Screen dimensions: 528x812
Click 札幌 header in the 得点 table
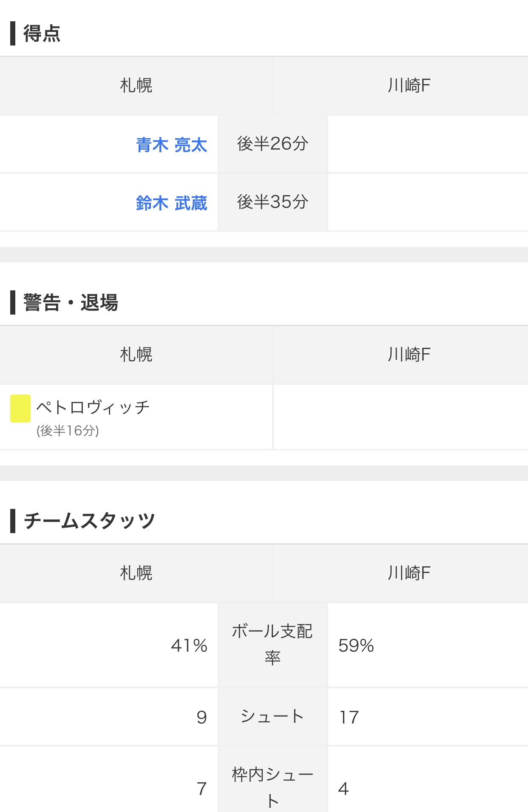pos(136,85)
